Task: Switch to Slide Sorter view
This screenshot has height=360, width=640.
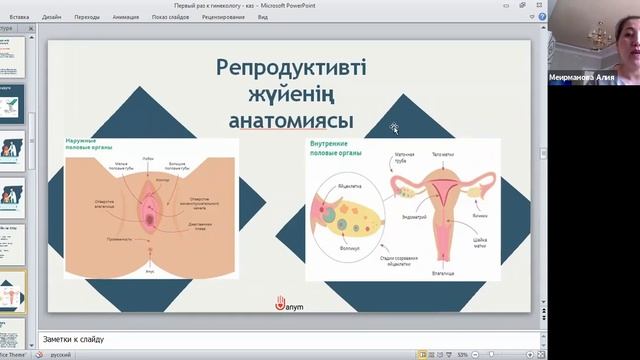Action: pos(431,355)
